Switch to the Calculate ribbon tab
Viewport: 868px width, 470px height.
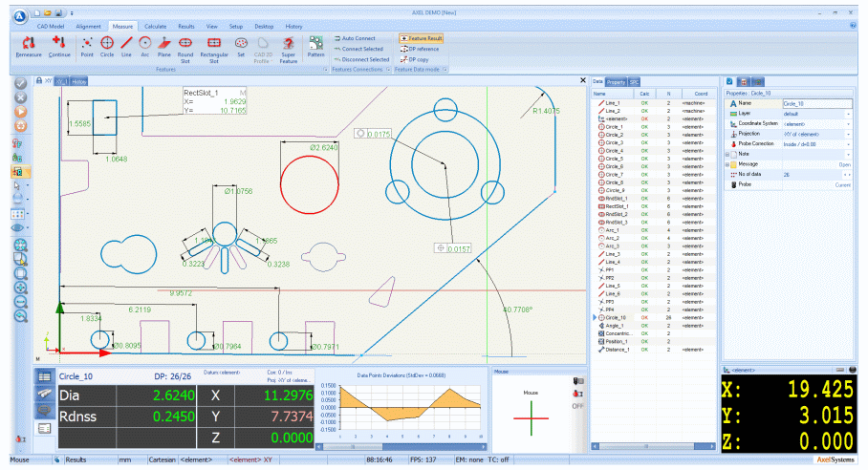(156, 26)
